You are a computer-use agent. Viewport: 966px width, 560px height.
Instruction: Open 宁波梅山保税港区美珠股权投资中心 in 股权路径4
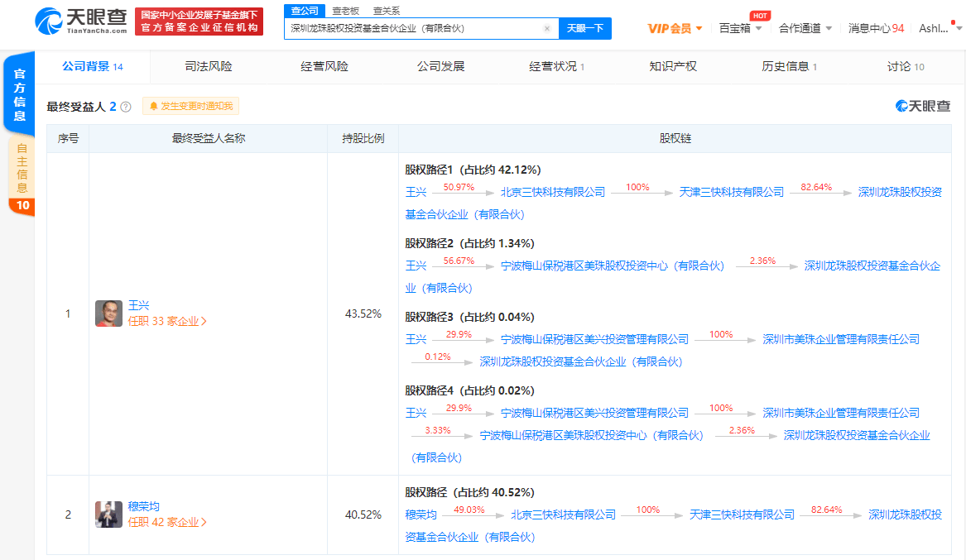coord(591,435)
